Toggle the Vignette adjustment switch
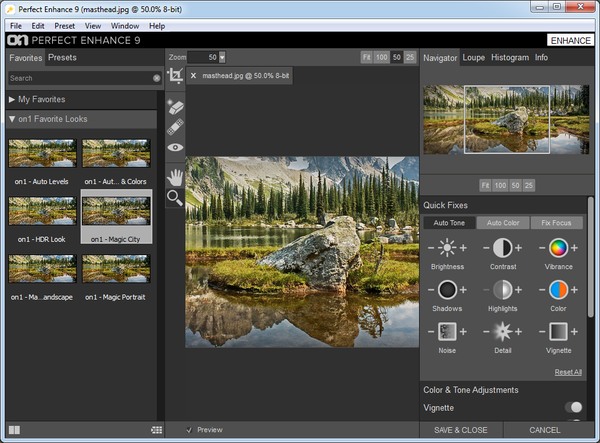 (x=574, y=407)
